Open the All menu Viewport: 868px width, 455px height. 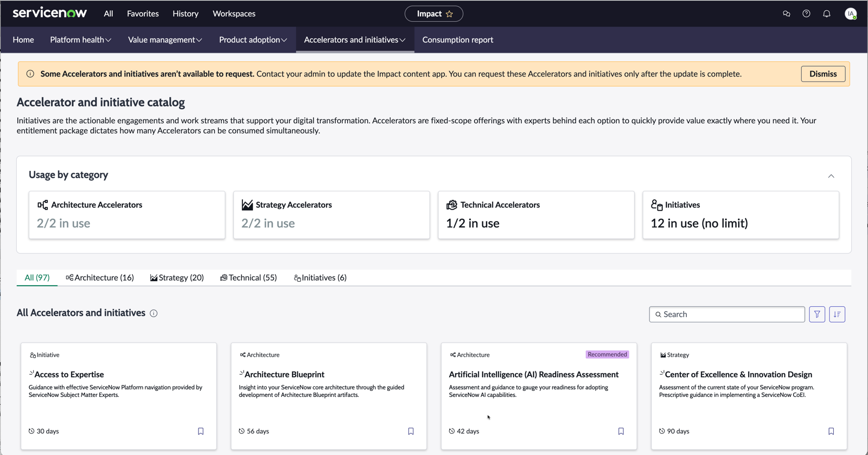(108, 14)
